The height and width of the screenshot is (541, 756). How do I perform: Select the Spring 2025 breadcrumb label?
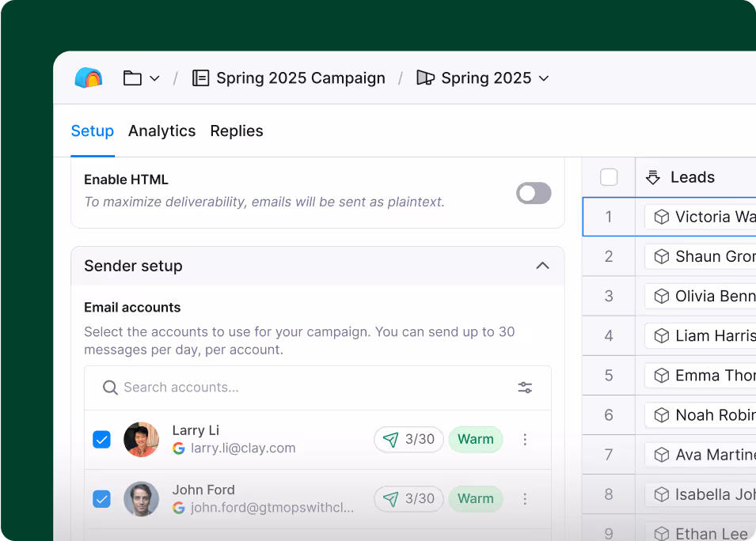(486, 78)
